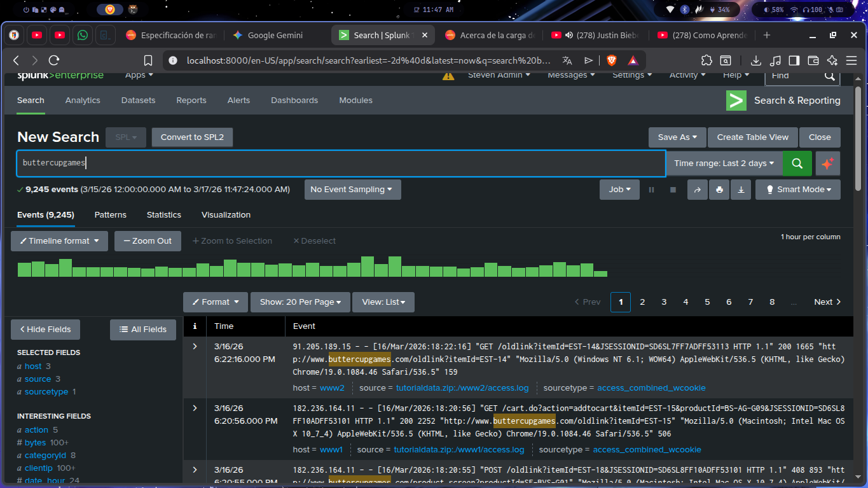Open the 20 Per Page dropdown
868x488 pixels.
click(x=300, y=302)
